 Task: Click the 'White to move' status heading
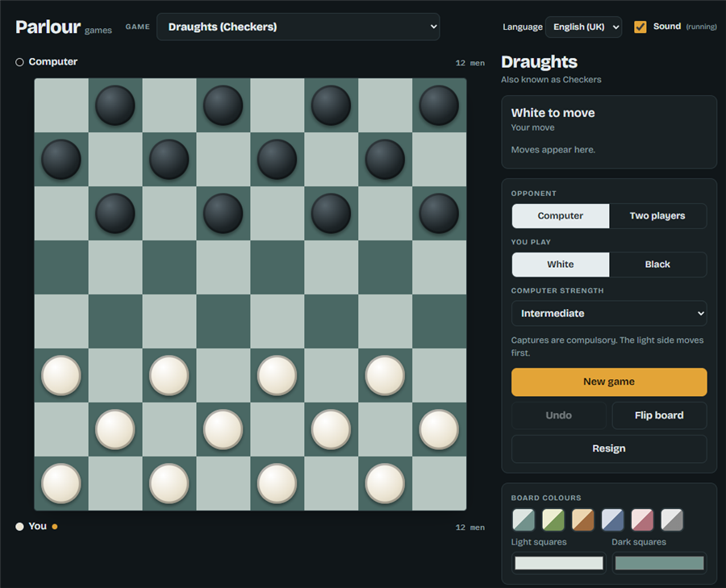tap(553, 113)
